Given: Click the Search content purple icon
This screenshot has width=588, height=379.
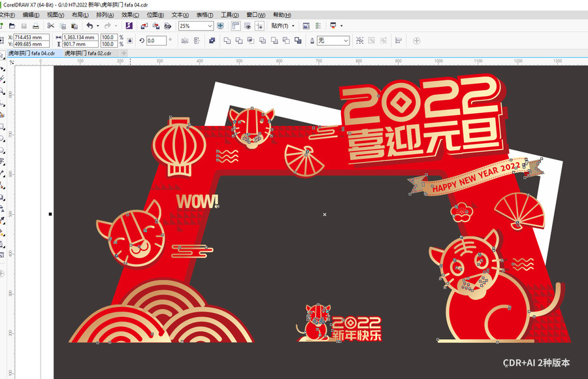Looking at the screenshot, I should click(129, 26).
